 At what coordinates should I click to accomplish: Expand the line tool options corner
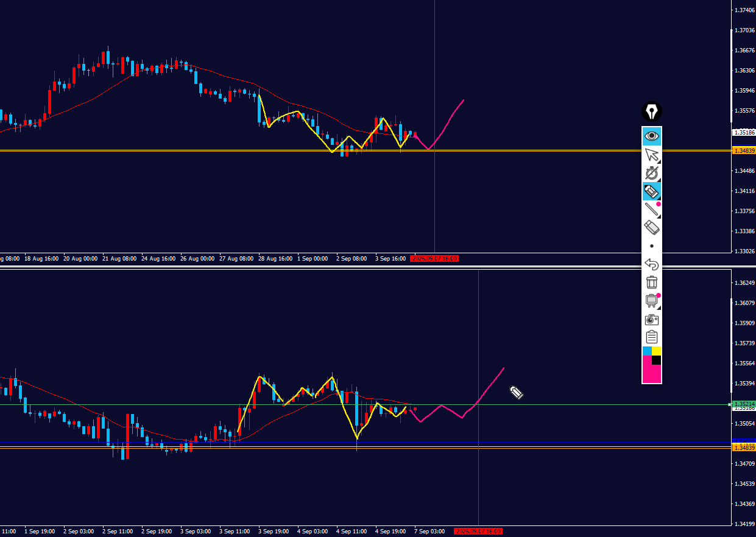tap(659, 216)
